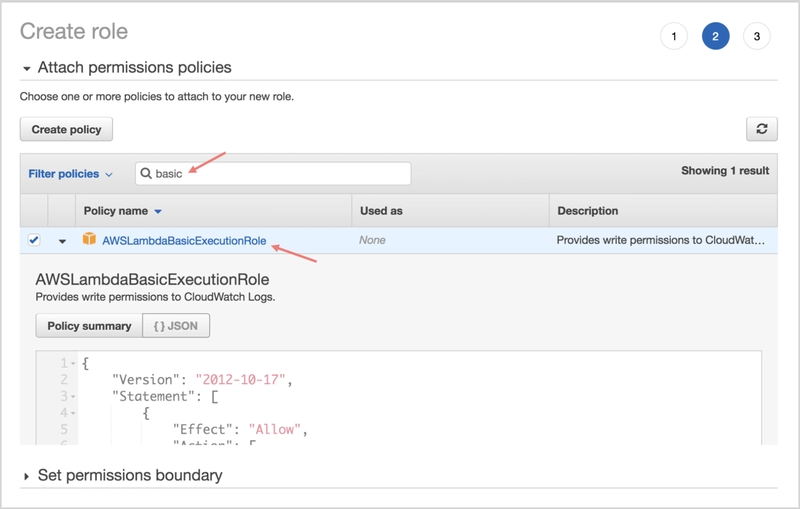
Task: Click the Create policy button
Action: [66, 129]
